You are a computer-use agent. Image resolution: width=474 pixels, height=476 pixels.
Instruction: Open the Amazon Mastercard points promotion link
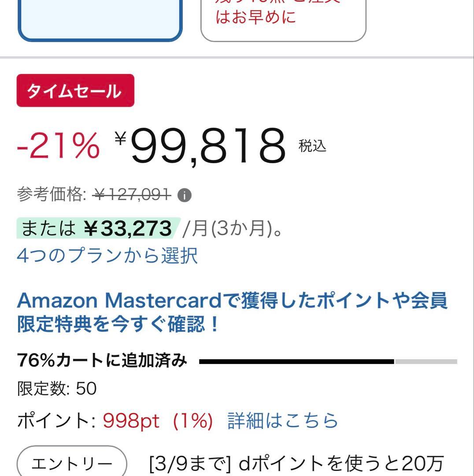232,312
